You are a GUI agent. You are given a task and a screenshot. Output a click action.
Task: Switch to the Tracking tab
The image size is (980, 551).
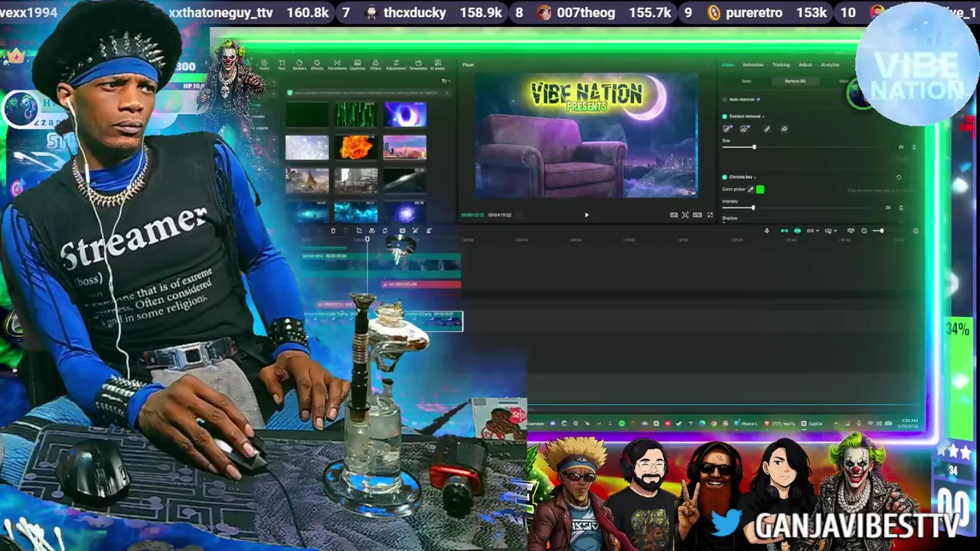[781, 65]
